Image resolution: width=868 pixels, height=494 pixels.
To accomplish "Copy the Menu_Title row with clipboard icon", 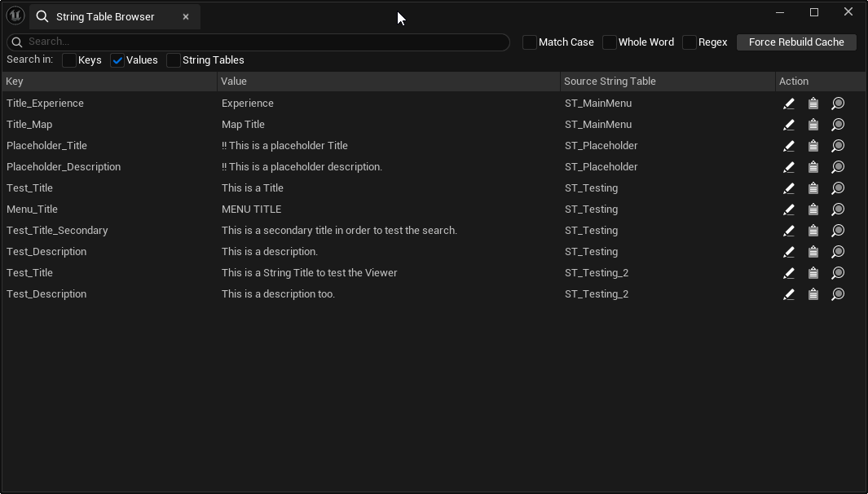I will click(x=813, y=210).
